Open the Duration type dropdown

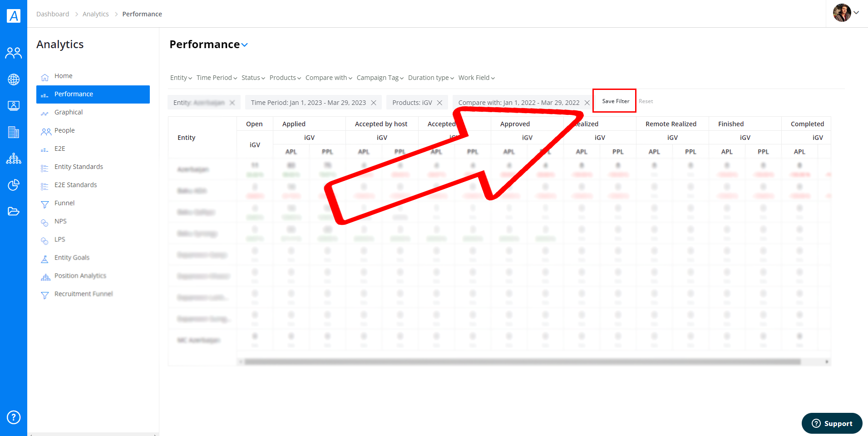(431, 78)
